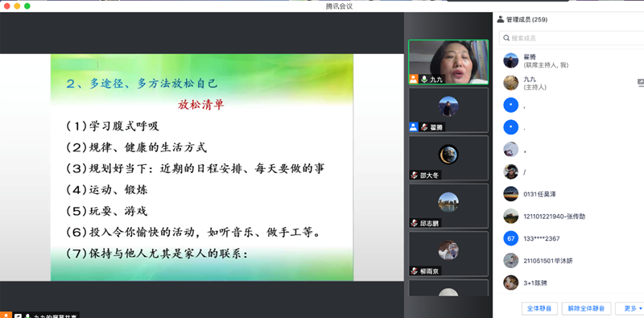Focus the 搜索成员 search field

572,38
